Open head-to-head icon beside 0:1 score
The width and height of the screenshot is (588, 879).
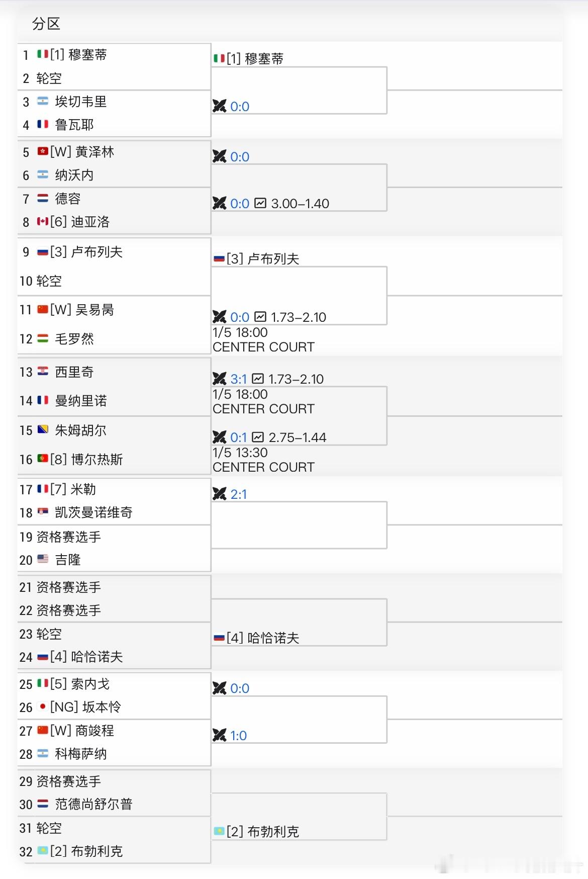[219, 437]
